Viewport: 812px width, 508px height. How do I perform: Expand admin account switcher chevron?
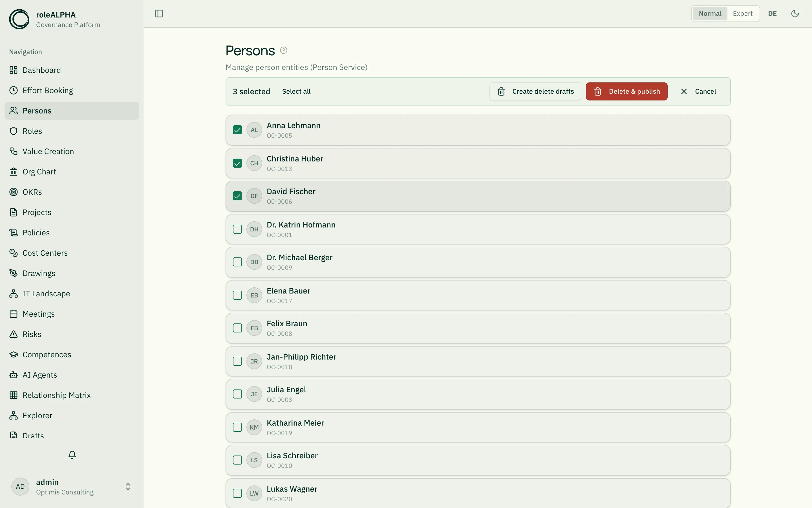(128, 487)
